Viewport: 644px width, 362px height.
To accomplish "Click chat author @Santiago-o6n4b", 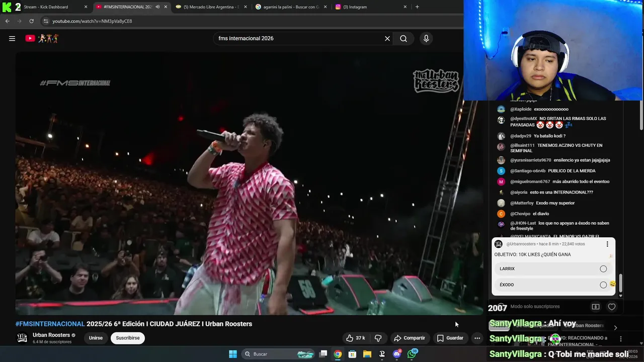I will tap(528, 171).
